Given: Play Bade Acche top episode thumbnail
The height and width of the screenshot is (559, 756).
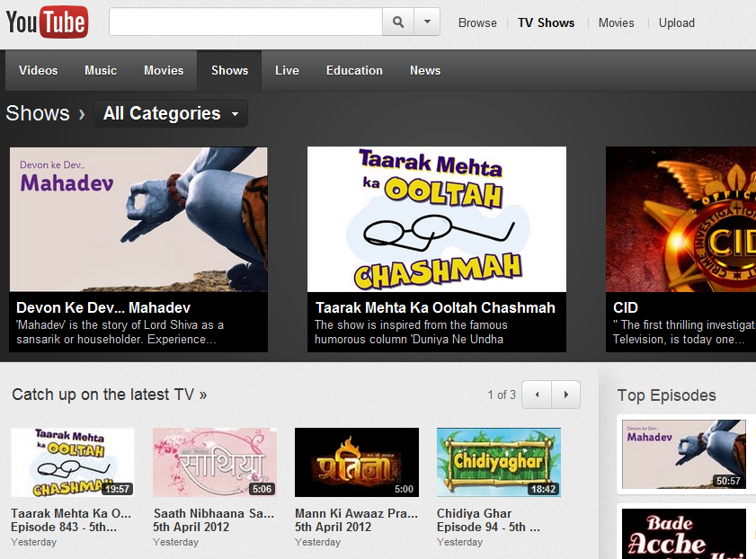Looking at the screenshot, I should point(684,534).
